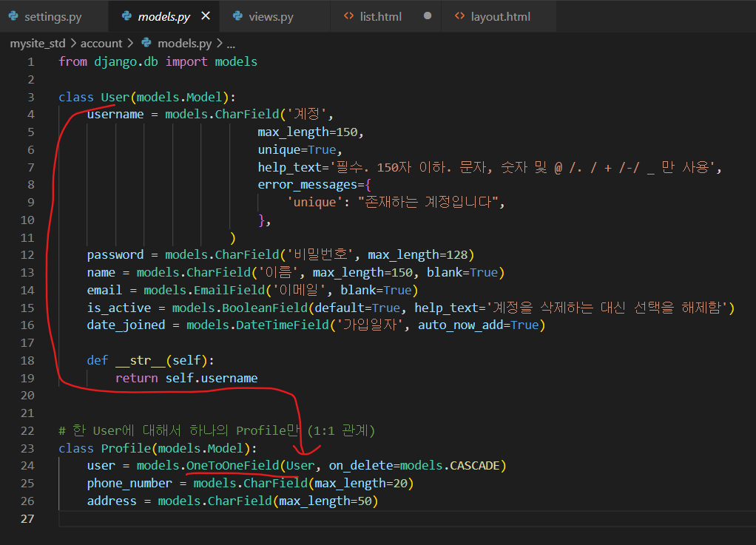Click 'phone_number' on line 25

(129, 484)
